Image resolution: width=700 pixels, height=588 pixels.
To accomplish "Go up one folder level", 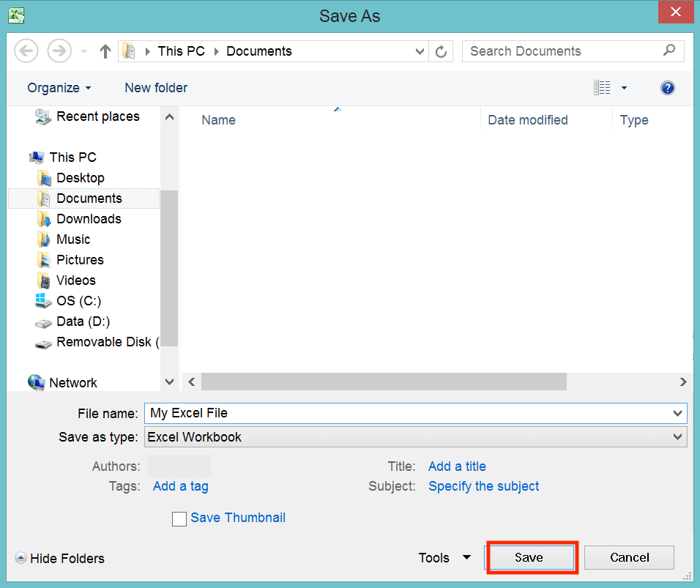I will point(105,51).
